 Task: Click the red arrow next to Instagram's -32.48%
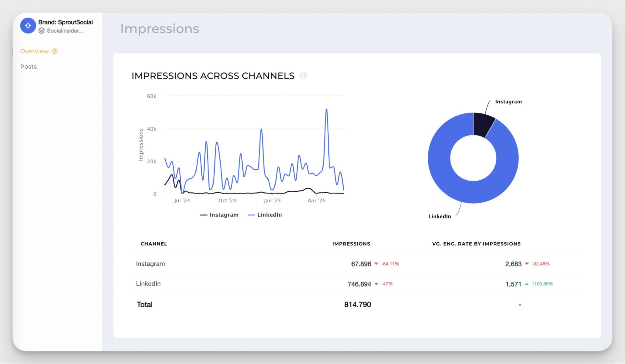click(x=527, y=264)
